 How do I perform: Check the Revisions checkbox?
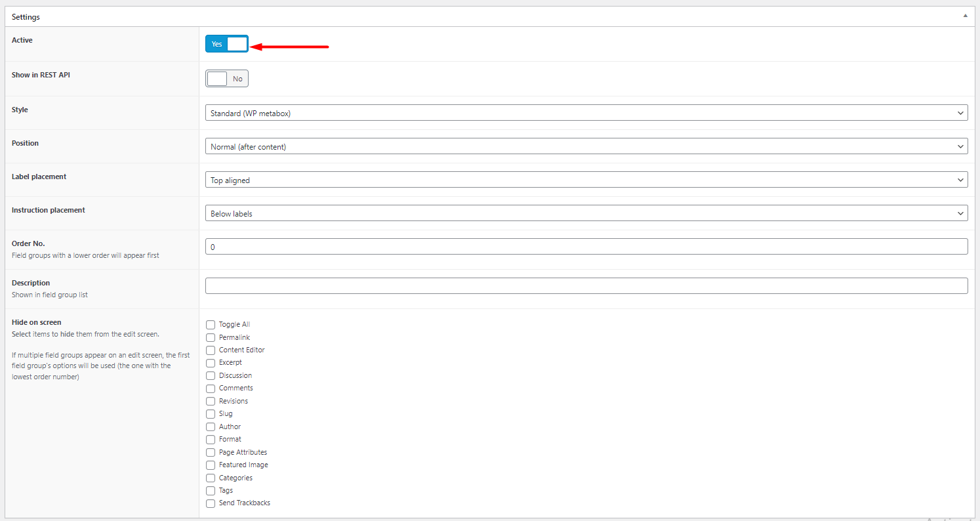click(211, 400)
